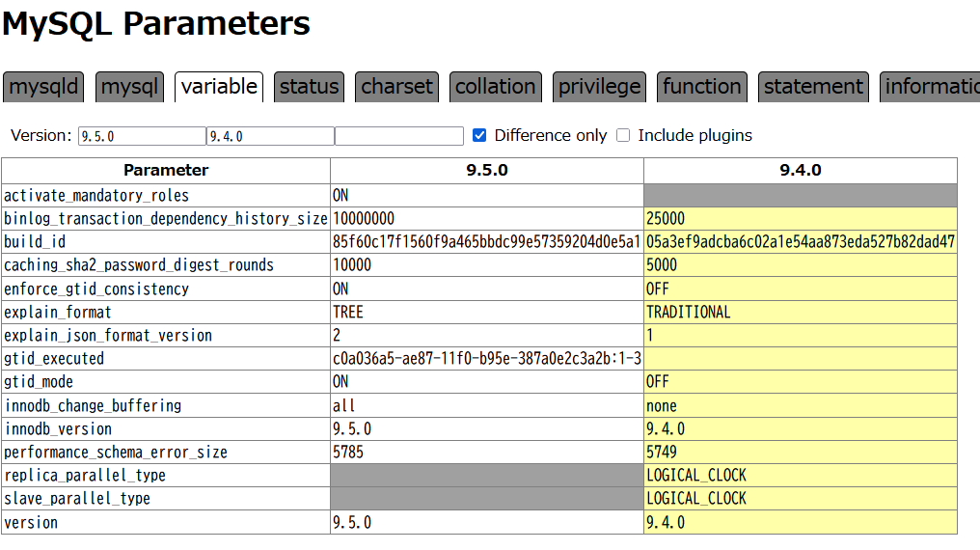980x550 pixels.
Task: Click the 9.5.0 column header
Action: 487,170
